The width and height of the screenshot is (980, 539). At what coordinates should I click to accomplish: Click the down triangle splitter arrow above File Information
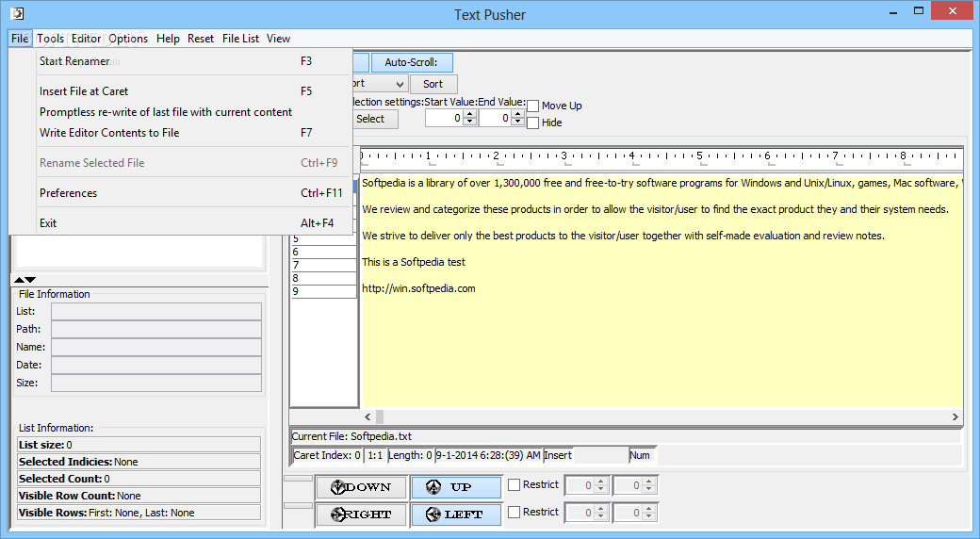(30, 280)
